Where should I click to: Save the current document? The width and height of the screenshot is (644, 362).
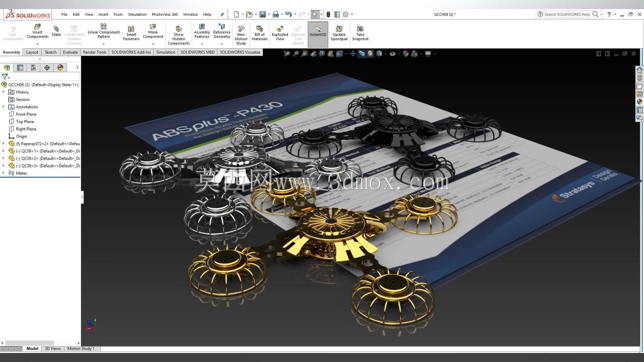[x=263, y=14]
